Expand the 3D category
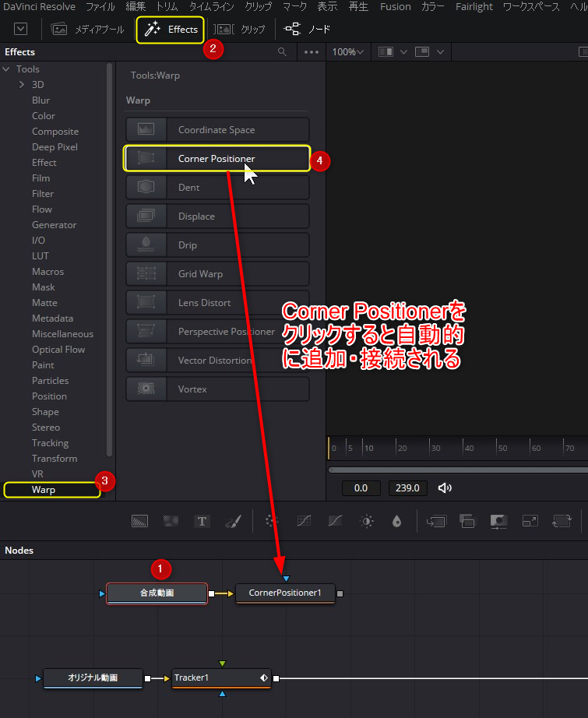Screen dimensions: 588x718 pyautogui.click(x=22, y=85)
